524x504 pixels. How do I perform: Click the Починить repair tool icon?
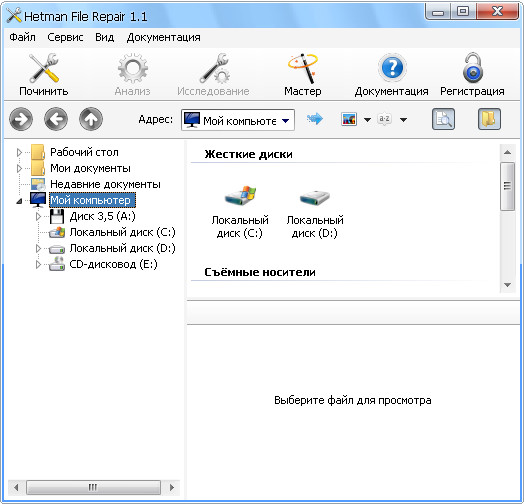(44, 68)
